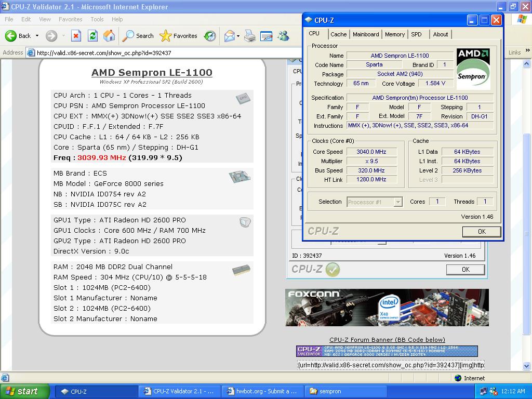Click the CPU-Z Validator 2.1 taskbar button

pos(179,391)
